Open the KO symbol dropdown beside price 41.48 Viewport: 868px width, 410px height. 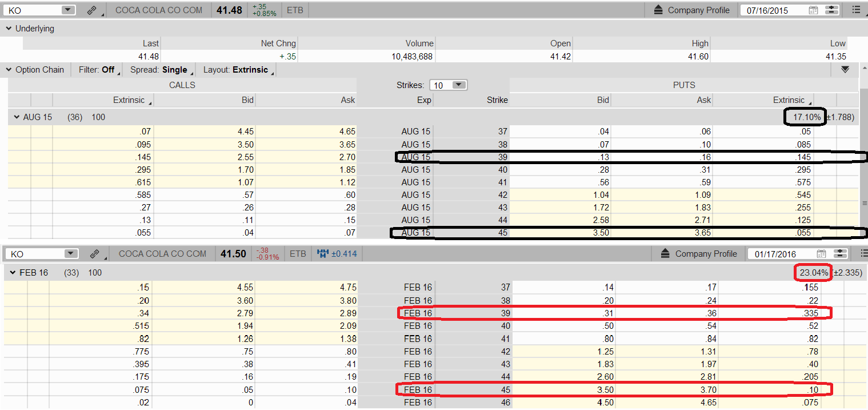[x=68, y=10]
